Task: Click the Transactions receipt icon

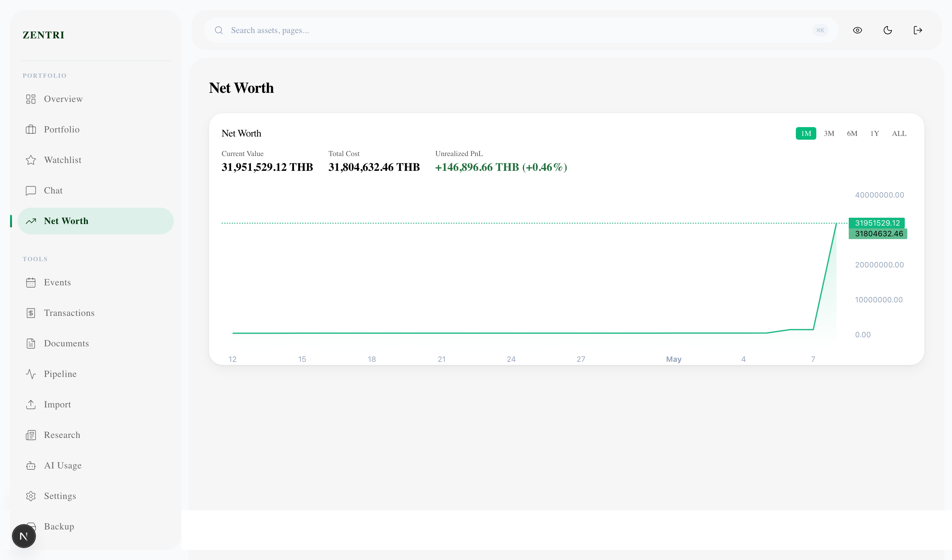Action: pyautogui.click(x=31, y=313)
